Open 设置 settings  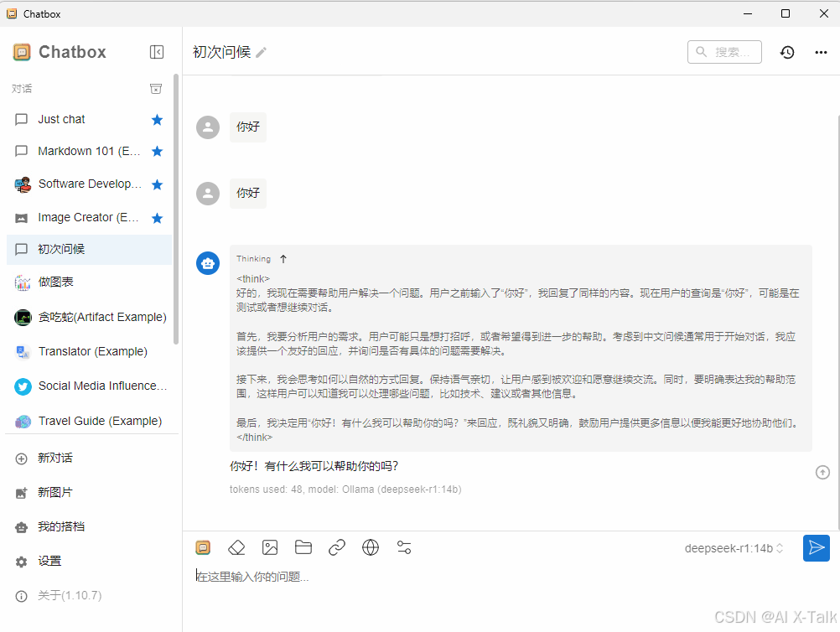click(89, 562)
